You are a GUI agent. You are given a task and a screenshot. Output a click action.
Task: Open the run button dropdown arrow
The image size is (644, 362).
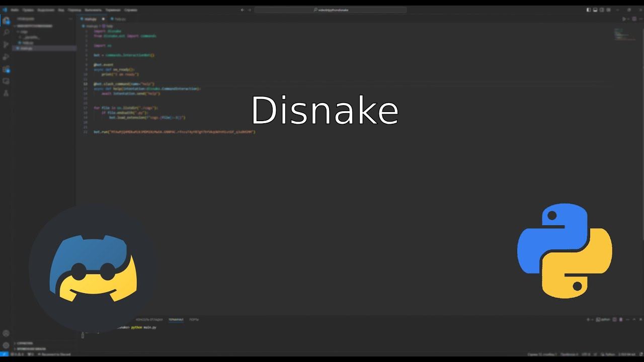(628, 19)
